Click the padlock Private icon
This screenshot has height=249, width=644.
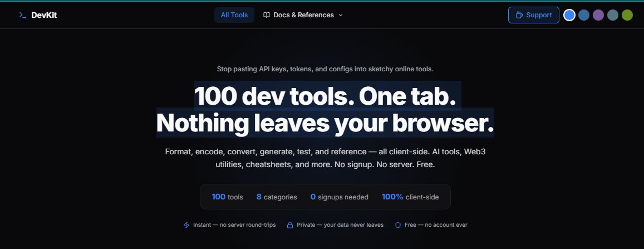click(290, 225)
